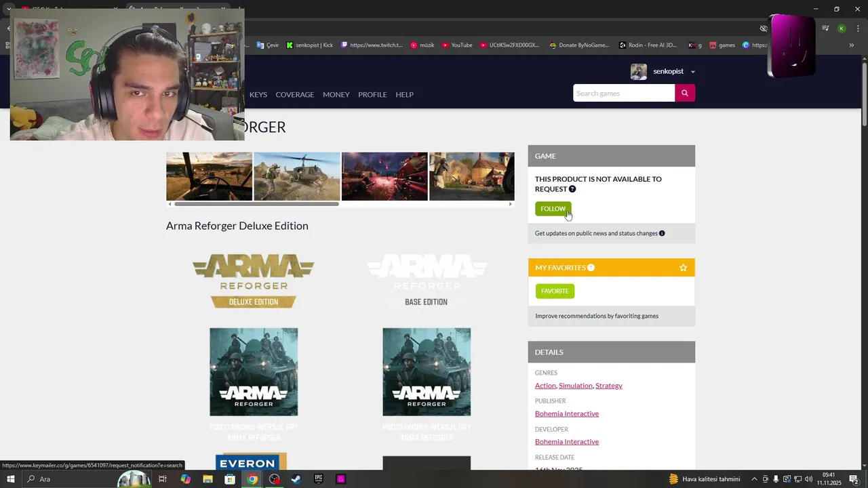Open Copilot from the taskbar
Image resolution: width=868 pixels, height=488 pixels.
[186, 479]
